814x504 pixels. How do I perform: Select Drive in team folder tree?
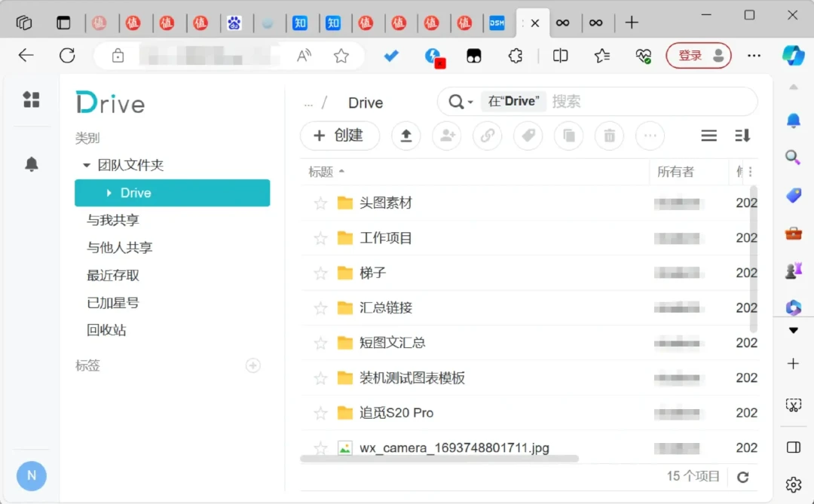click(173, 193)
